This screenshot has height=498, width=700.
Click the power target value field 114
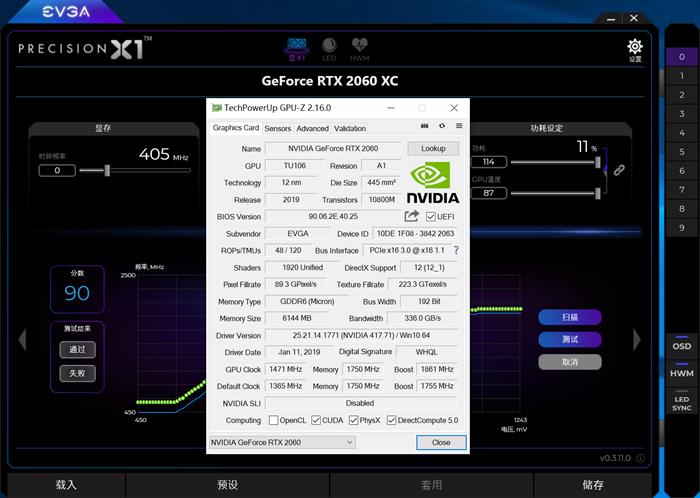coord(489,162)
